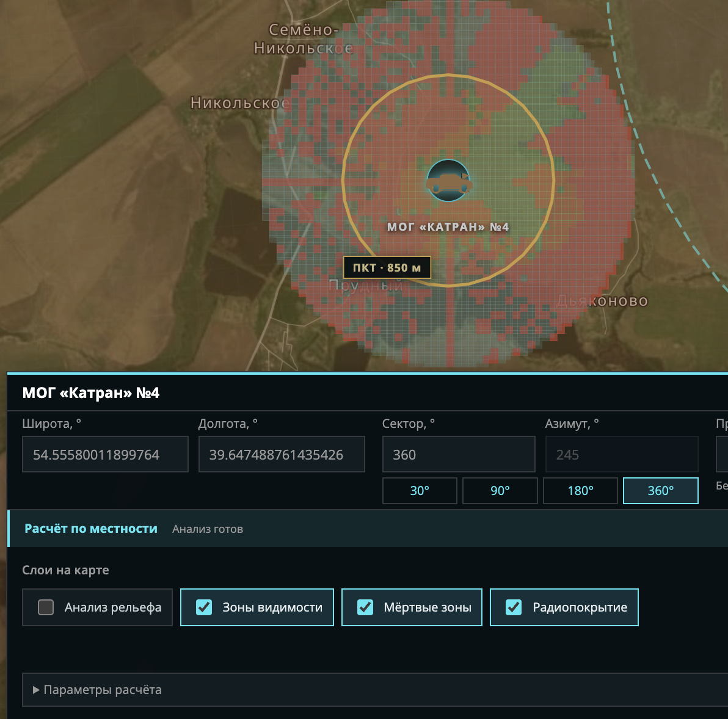
Task: Enable the Анализ рельефа checkbox
Action: point(45,607)
